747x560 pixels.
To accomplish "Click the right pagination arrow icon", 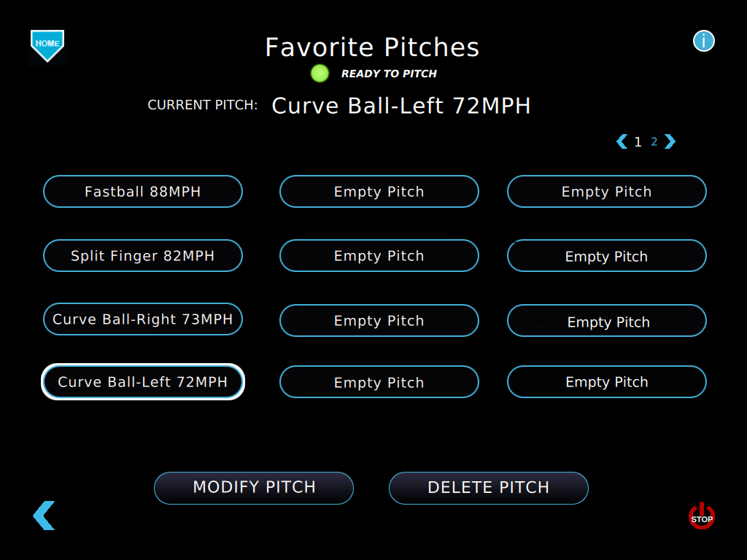I will coord(670,141).
